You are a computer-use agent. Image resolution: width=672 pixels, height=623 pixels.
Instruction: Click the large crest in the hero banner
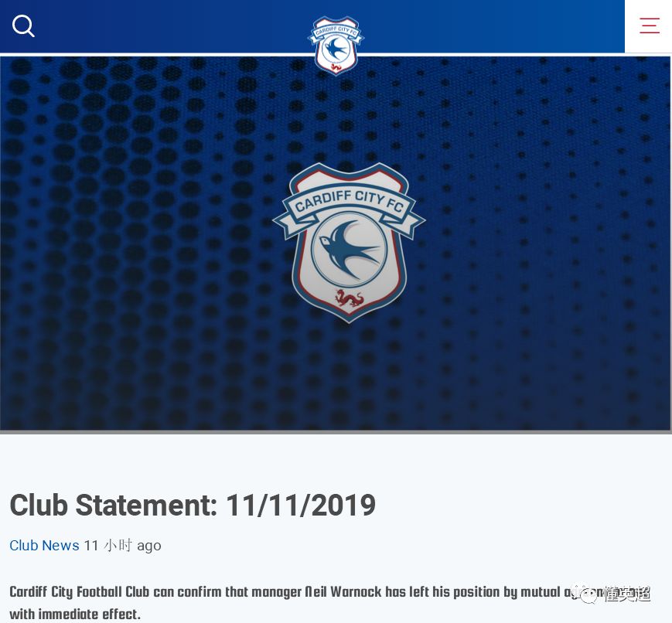click(x=349, y=243)
